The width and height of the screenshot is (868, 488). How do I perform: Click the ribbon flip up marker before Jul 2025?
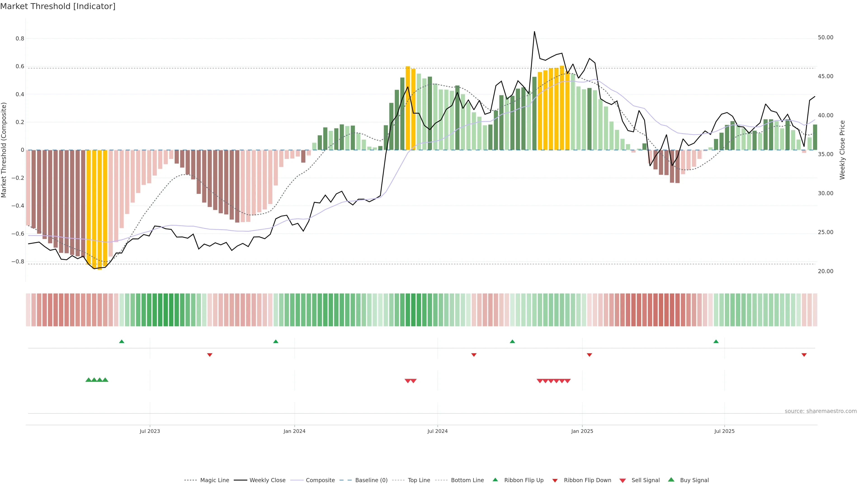click(x=716, y=342)
